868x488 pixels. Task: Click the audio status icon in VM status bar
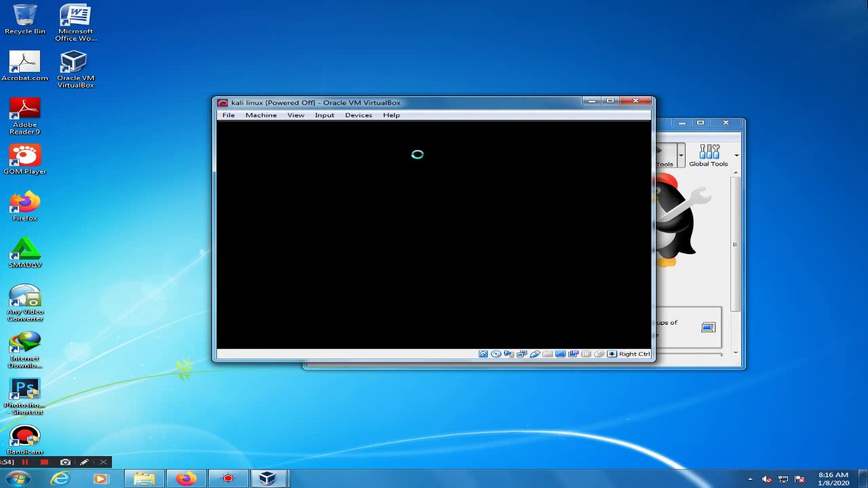pyautogui.click(x=509, y=354)
